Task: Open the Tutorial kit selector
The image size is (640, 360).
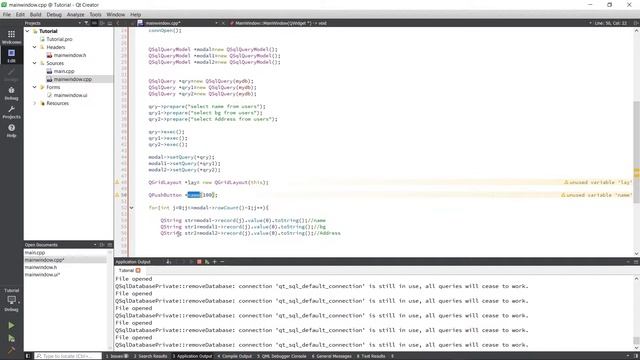Action: 11,300
